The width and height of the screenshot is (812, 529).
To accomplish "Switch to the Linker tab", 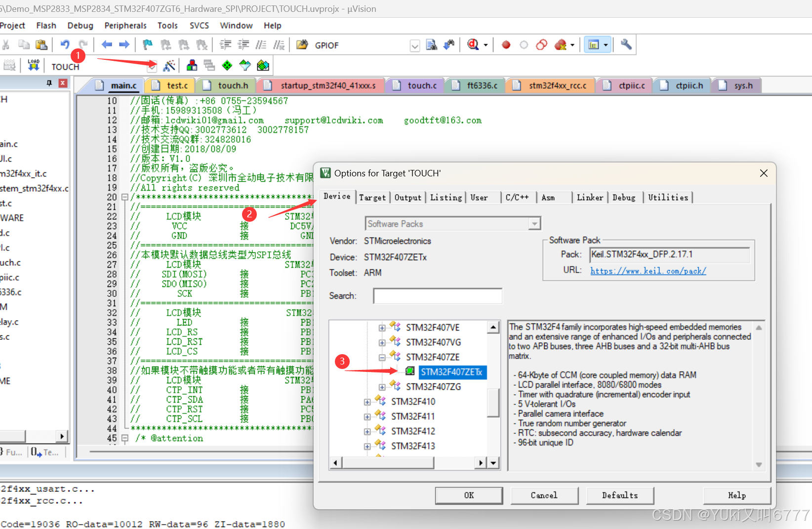I will click(590, 198).
